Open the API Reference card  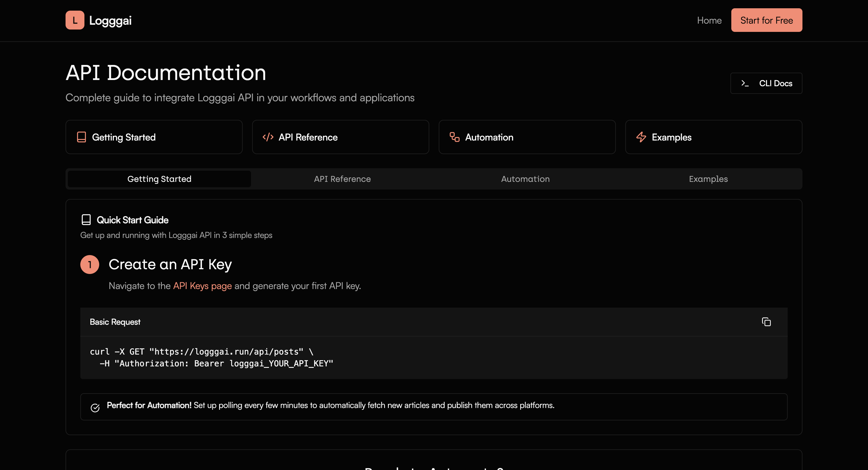[x=340, y=137]
